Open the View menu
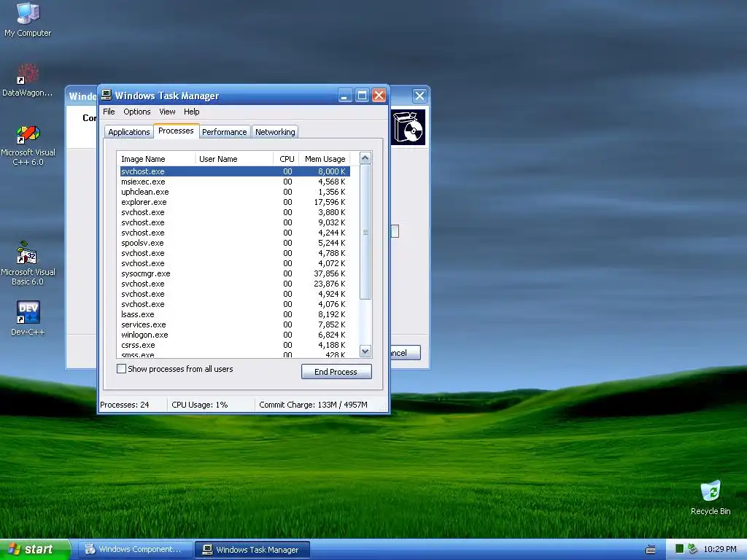747x560 pixels. click(167, 112)
